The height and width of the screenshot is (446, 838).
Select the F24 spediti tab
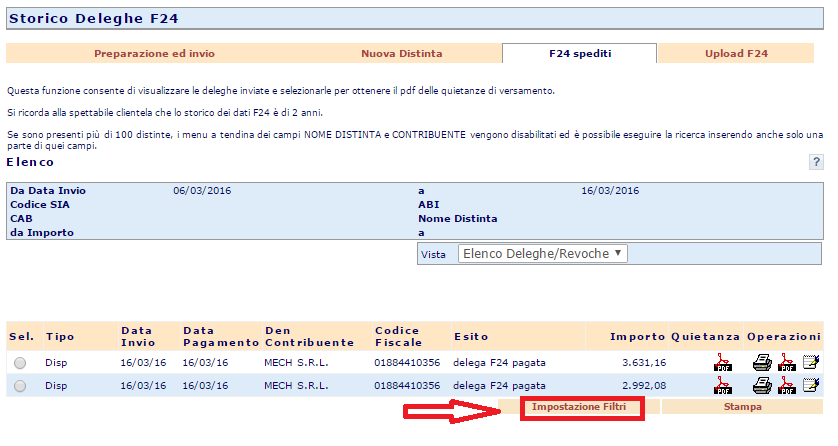pos(579,53)
